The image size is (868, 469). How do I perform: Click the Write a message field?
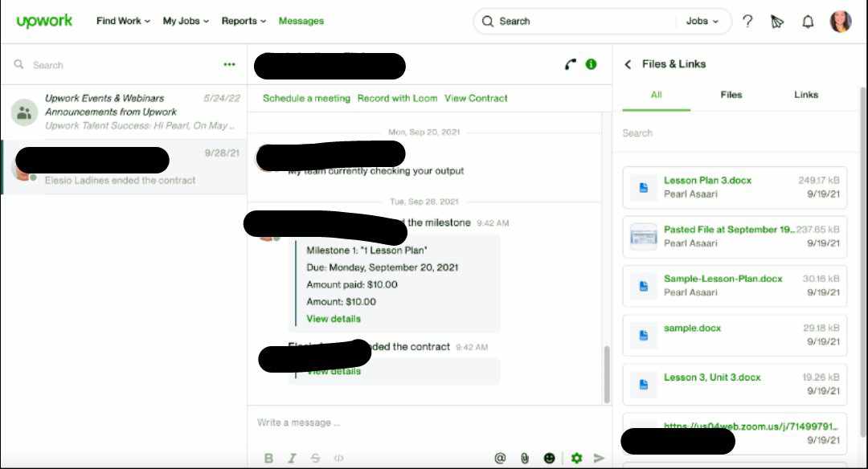pyautogui.click(x=429, y=422)
